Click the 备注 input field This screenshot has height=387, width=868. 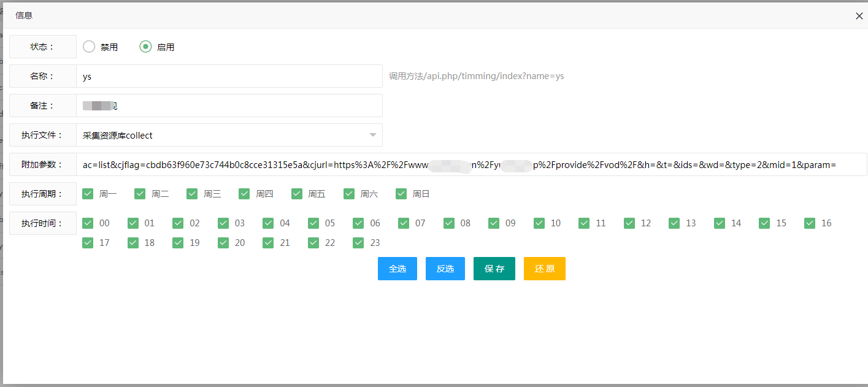click(229, 105)
